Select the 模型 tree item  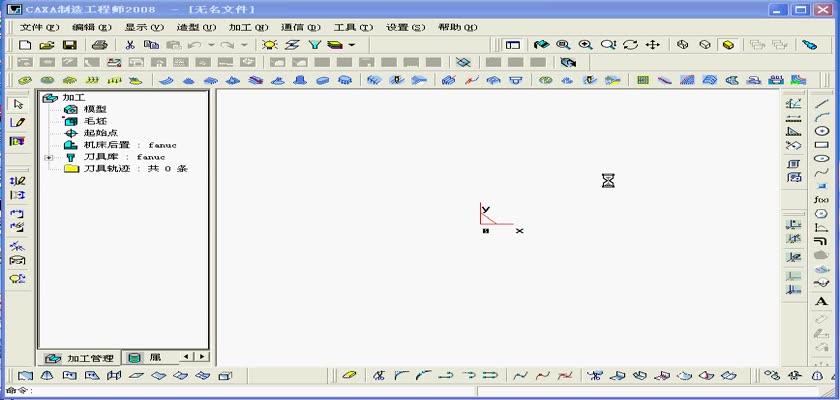point(95,110)
